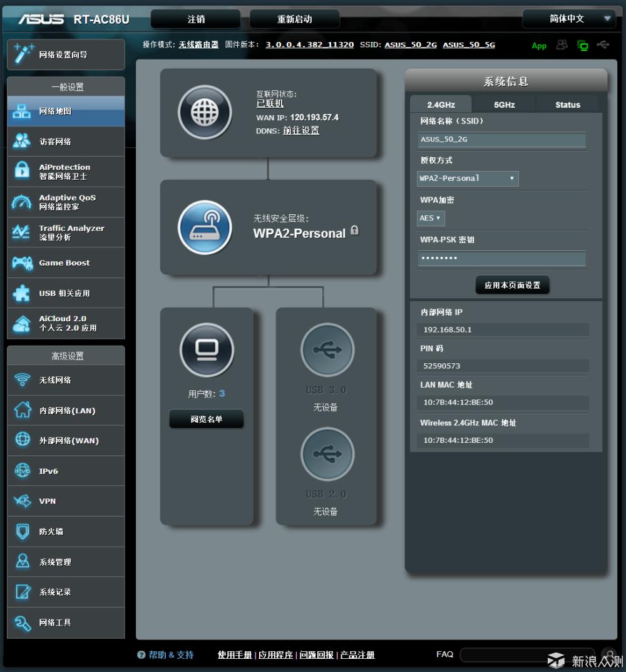
Task: Click the SSID network name field
Action: tap(501, 140)
